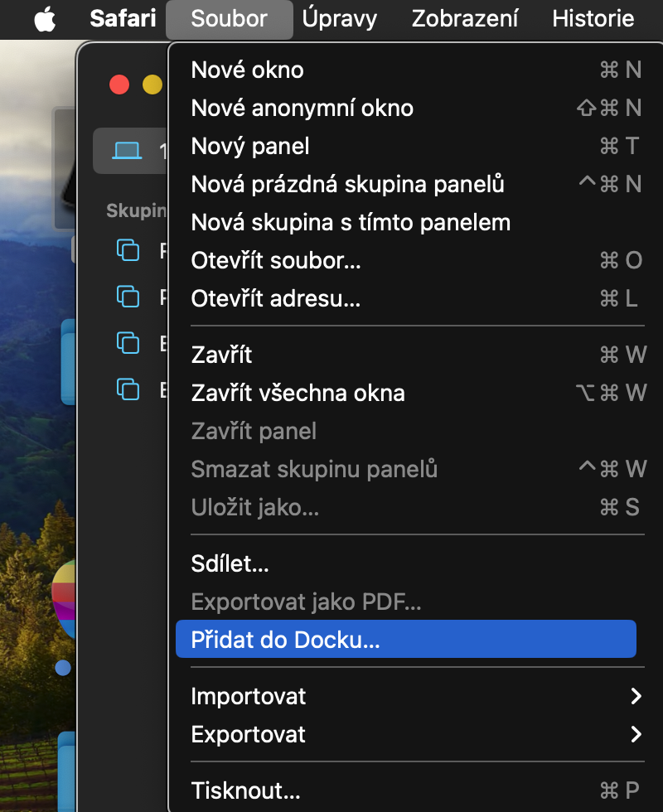Click Sdílet menu item
This screenshot has height=812, width=663.
pyautogui.click(x=230, y=565)
